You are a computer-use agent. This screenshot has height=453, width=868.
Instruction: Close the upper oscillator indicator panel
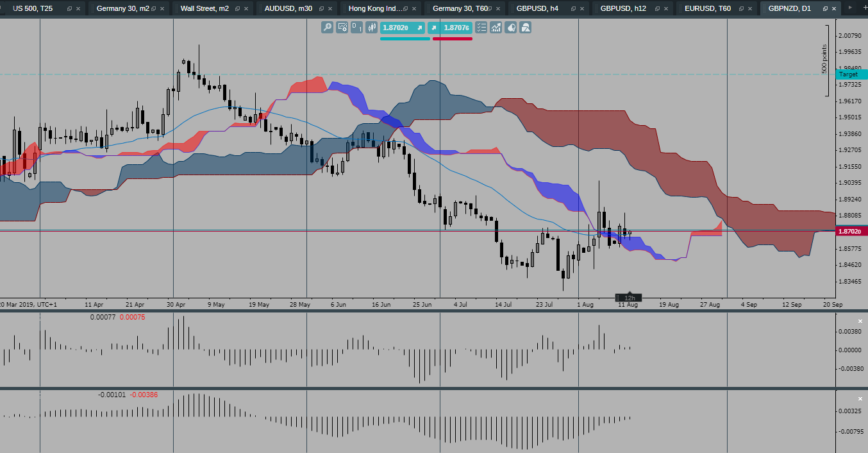pos(860,321)
